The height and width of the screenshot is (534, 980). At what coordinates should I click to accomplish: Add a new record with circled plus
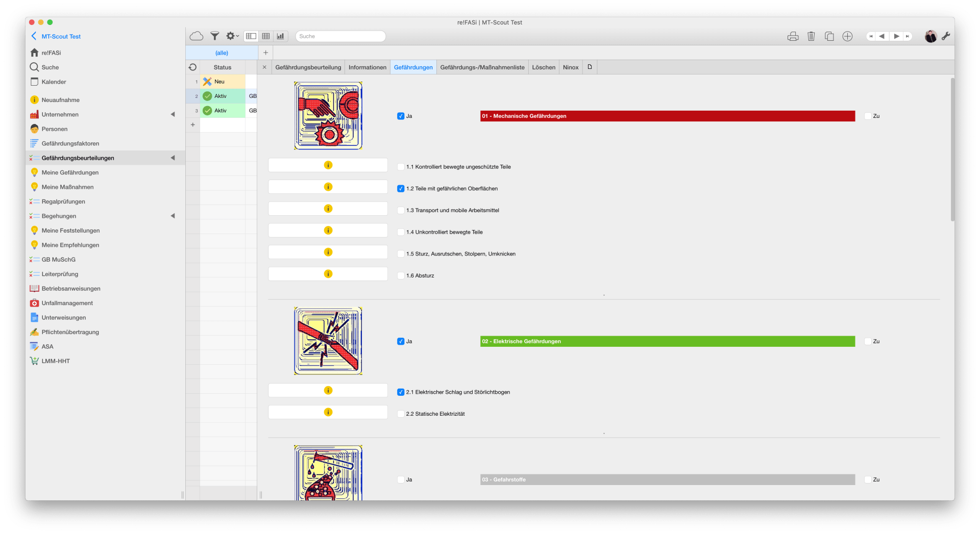[847, 36]
